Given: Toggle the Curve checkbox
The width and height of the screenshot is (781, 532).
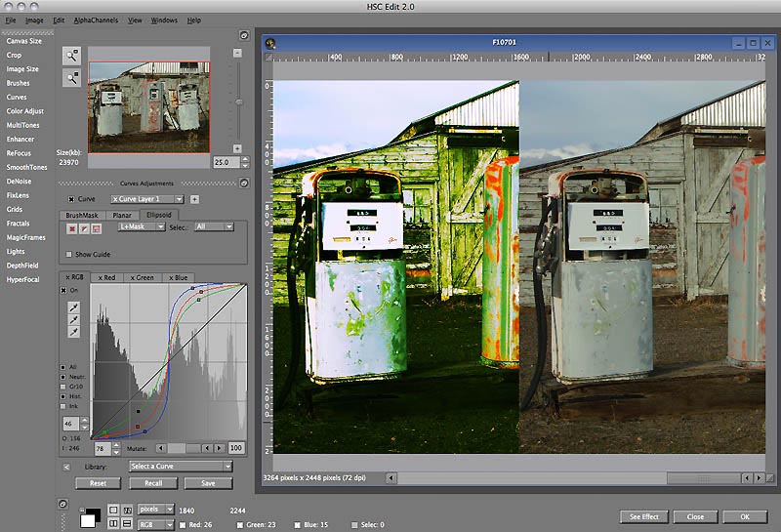Looking at the screenshot, I should pyautogui.click(x=71, y=199).
